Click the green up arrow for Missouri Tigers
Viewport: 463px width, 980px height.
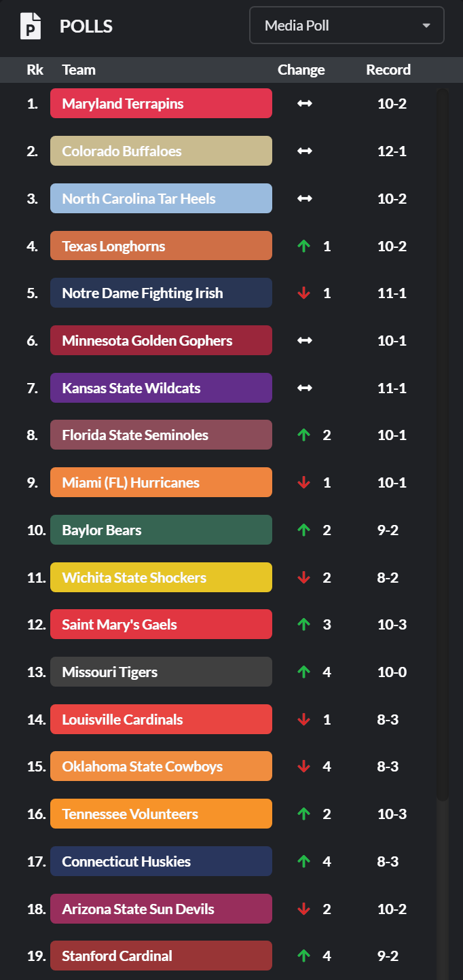click(304, 672)
